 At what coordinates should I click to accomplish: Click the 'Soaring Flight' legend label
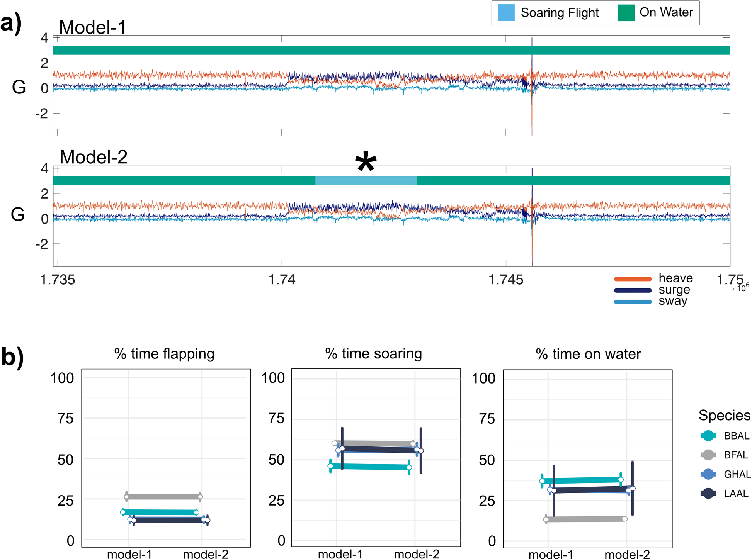tap(560, 13)
